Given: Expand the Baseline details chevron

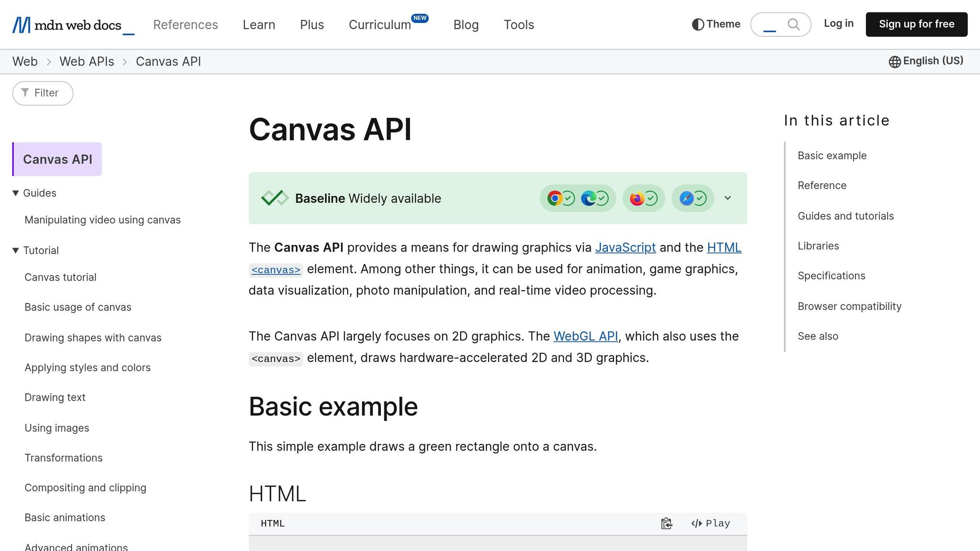Looking at the screenshot, I should click(x=727, y=198).
